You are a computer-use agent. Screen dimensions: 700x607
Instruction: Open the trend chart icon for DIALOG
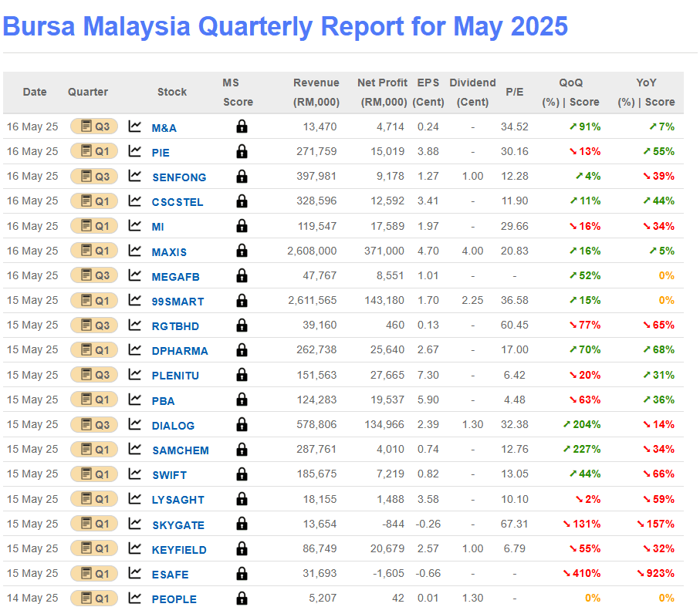pyautogui.click(x=135, y=424)
